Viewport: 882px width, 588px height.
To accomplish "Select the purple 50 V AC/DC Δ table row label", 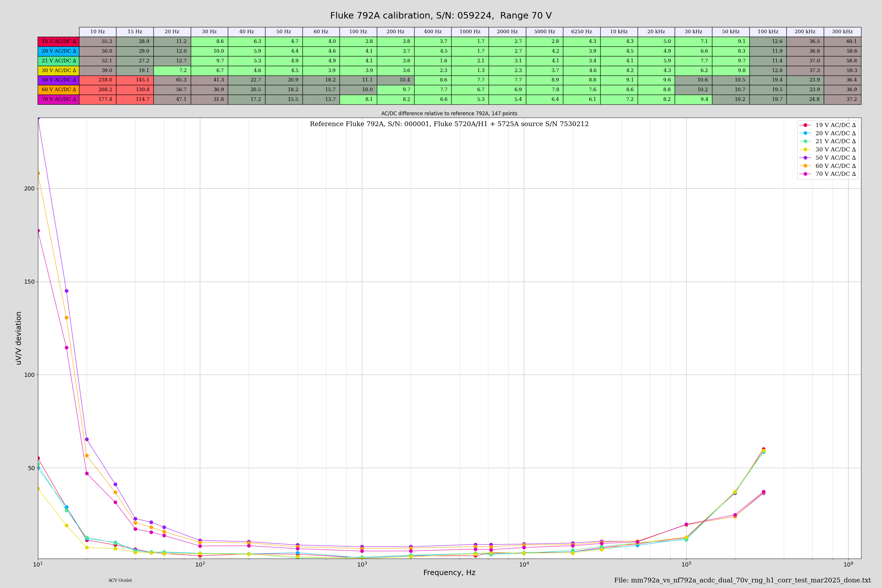I will click(x=59, y=80).
